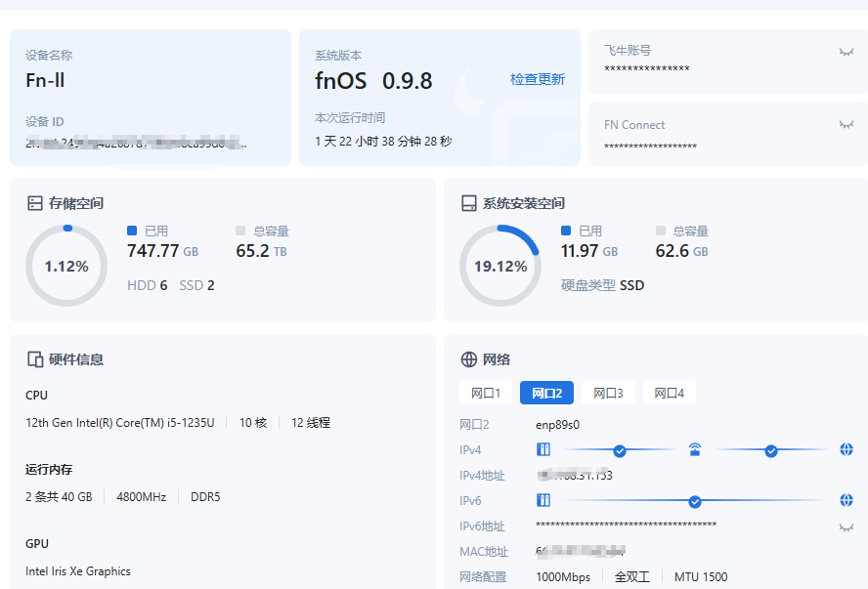868x589 pixels.
Task: Click the blue 已用 swatch under 存储空间
Action: 132,231
